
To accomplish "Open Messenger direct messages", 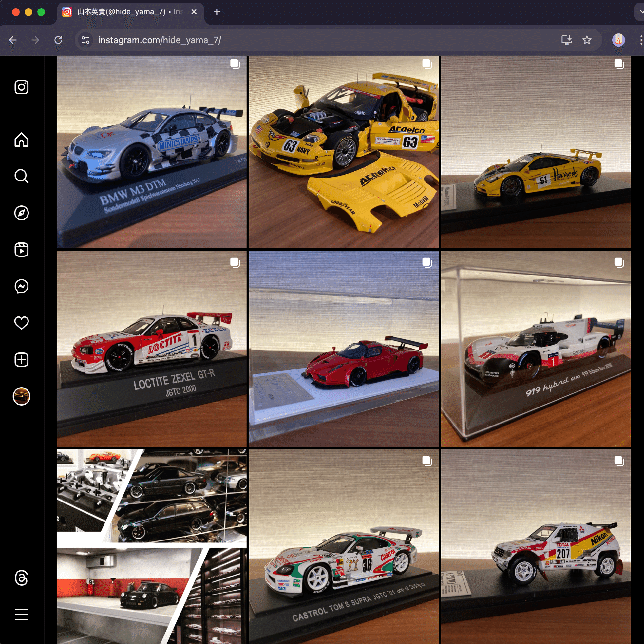I will pos(21,286).
